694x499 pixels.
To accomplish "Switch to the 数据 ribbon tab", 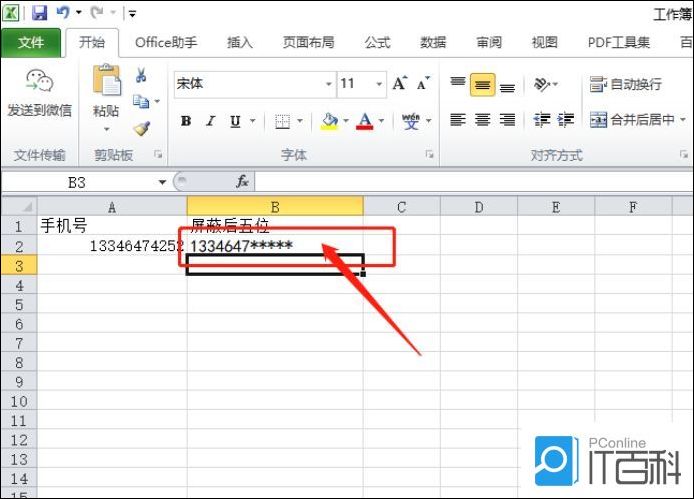I will [433, 43].
